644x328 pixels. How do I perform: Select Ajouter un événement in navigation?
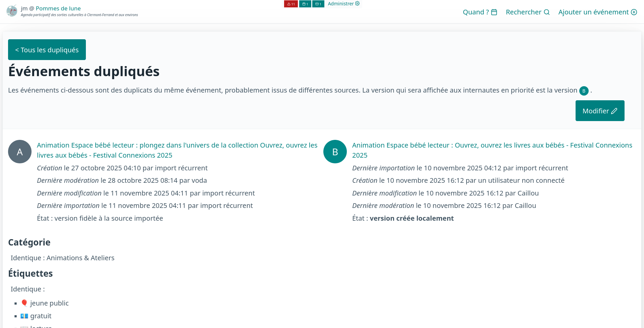(x=593, y=12)
